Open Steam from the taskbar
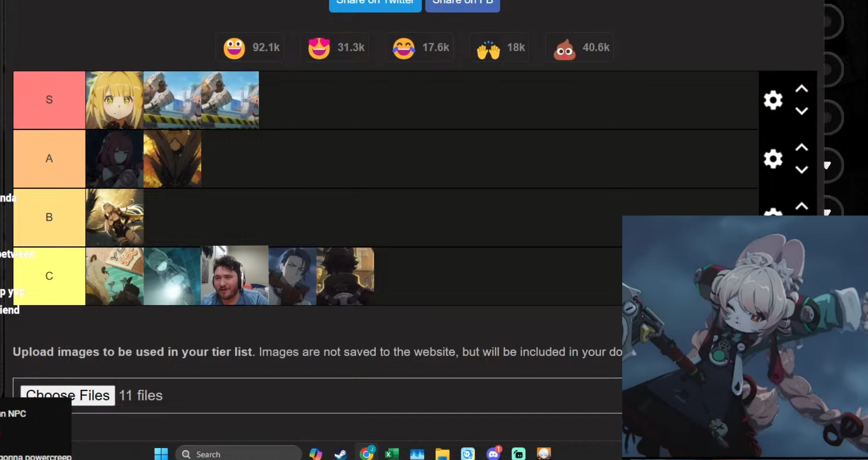The image size is (868, 460). pyautogui.click(x=340, y=454)
